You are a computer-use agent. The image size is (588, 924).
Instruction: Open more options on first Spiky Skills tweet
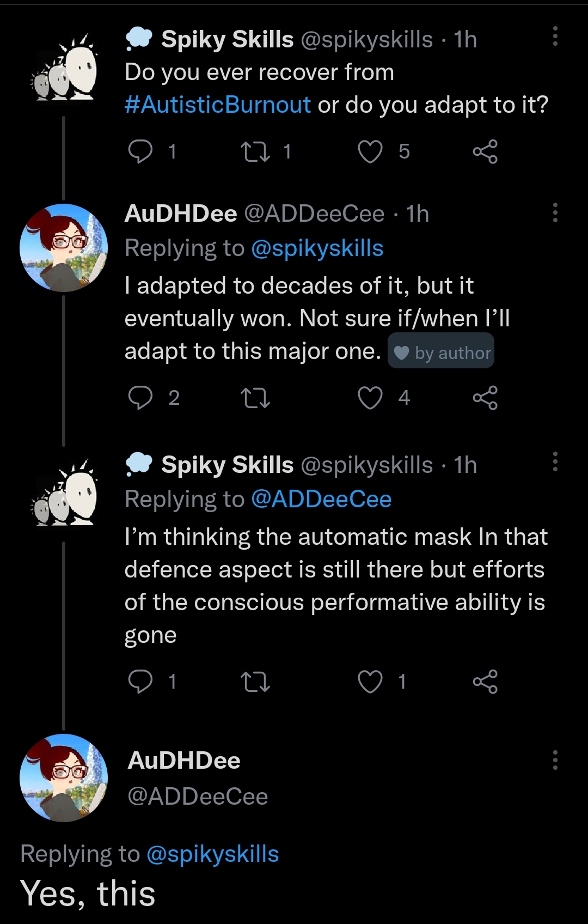555,37
